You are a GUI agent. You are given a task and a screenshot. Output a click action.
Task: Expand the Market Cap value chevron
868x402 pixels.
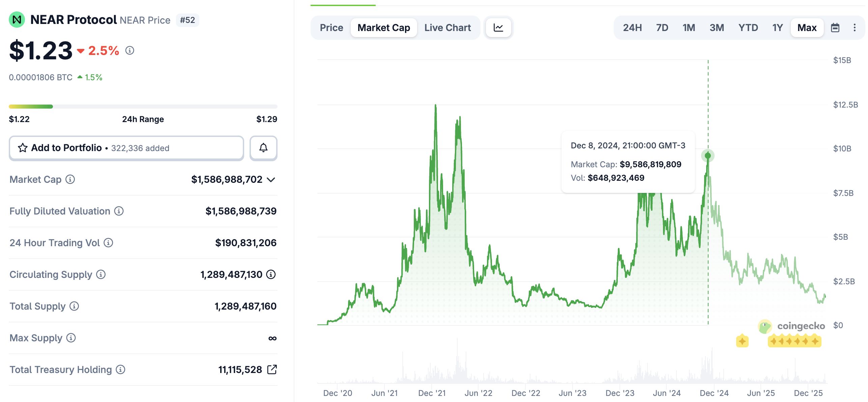pos(271,180)
